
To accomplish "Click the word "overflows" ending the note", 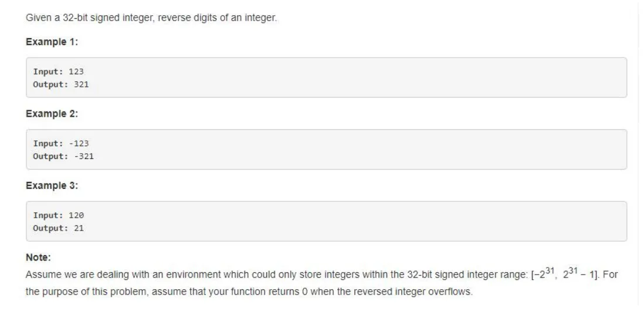I will click(x=453, y=292).
